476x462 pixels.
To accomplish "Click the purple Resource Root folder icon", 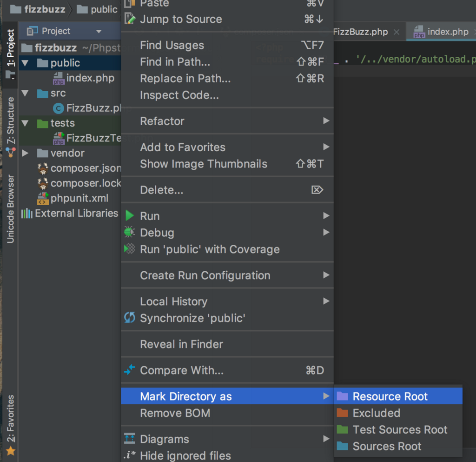I will (343, 396).
